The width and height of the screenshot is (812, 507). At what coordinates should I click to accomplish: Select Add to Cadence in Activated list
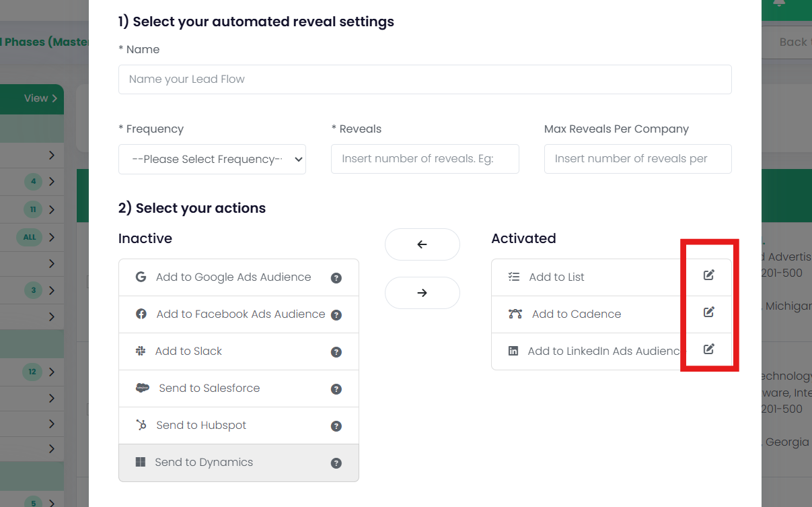[576, 314]
